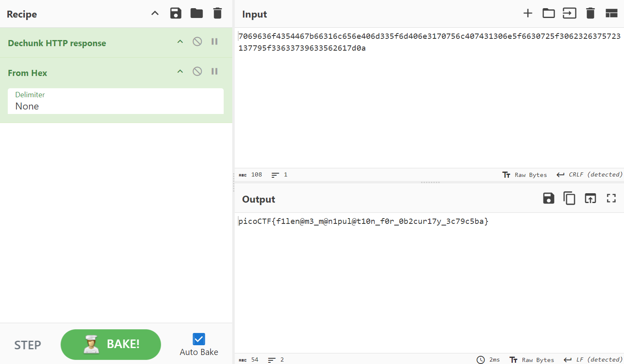Screen dimensions: 624x364
Task: Disable the From Hex operation
Action: click(x=197, y=71)
